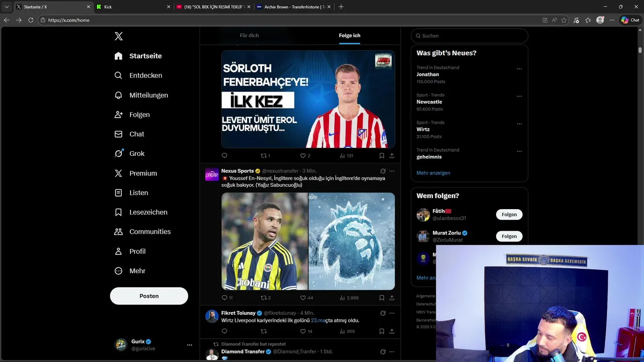Open a new browser tab
This screenshot has width=644, height=362.
341,7
